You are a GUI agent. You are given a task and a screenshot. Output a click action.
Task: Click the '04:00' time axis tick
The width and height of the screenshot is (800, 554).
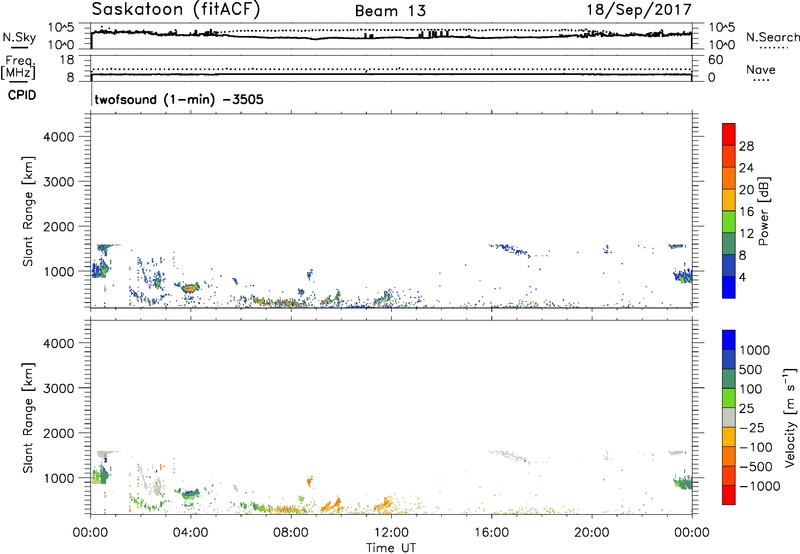191,533
